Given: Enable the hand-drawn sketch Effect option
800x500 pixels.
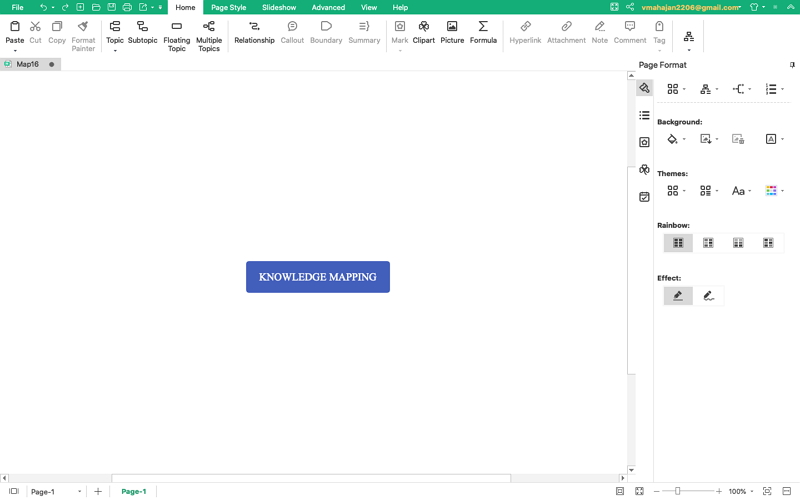Looking at the screenshot, I should point(709,296).
